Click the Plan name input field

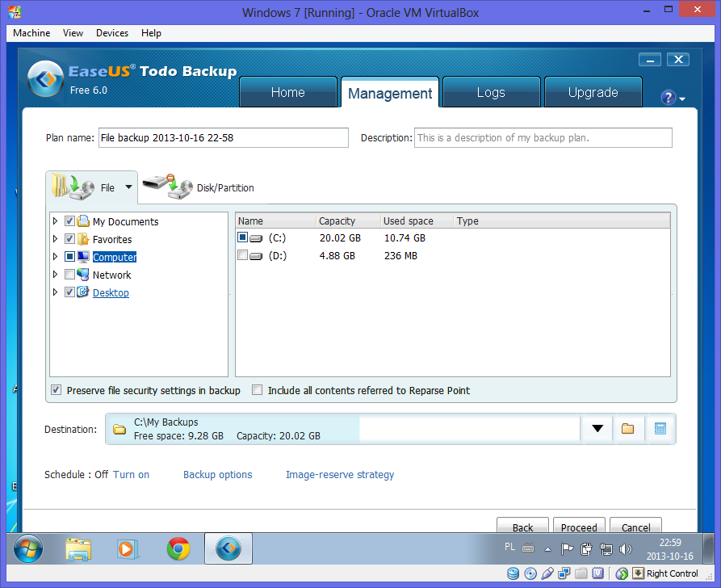pyautogui.click(x=224, y=137)
